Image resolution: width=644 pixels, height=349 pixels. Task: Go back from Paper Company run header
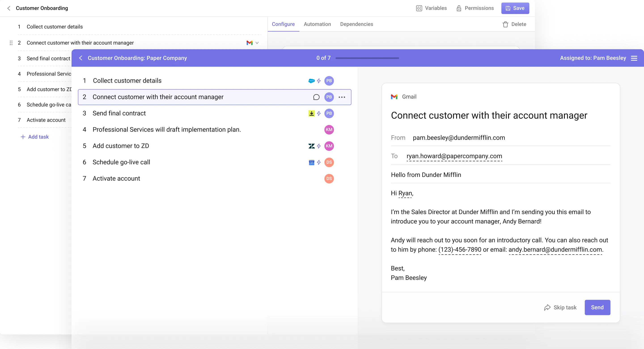point(81,58)
